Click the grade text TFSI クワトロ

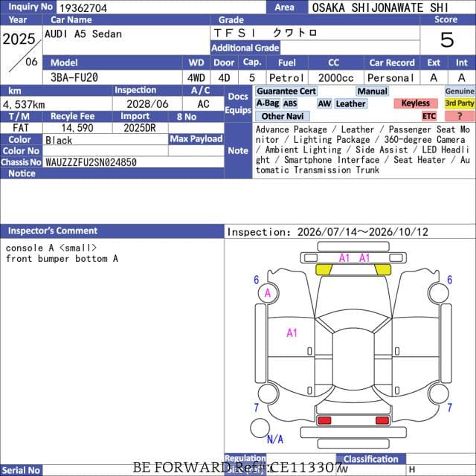pyautogui.click(x=266, y=33)
